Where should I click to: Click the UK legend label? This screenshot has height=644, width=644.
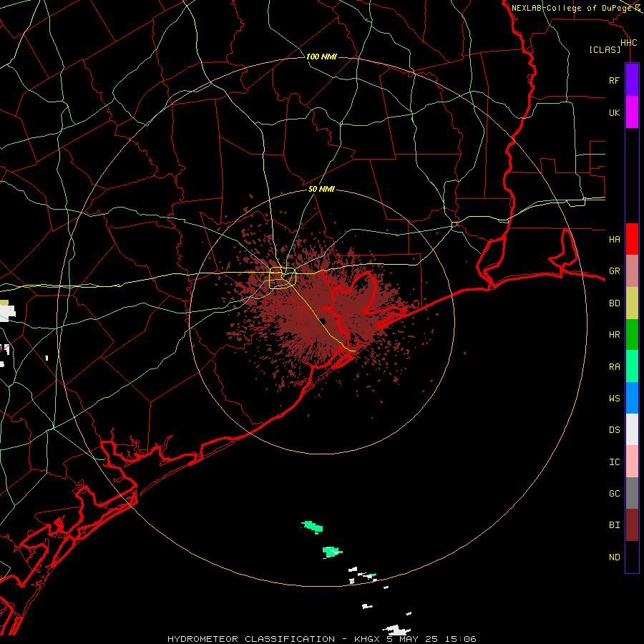[614, 112]
